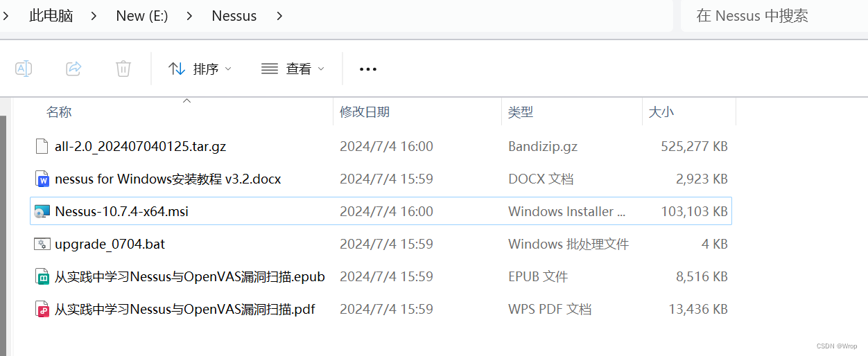Open the three-dot more options menu
This screenshot has width=868, height=356.
pos(368,69)
